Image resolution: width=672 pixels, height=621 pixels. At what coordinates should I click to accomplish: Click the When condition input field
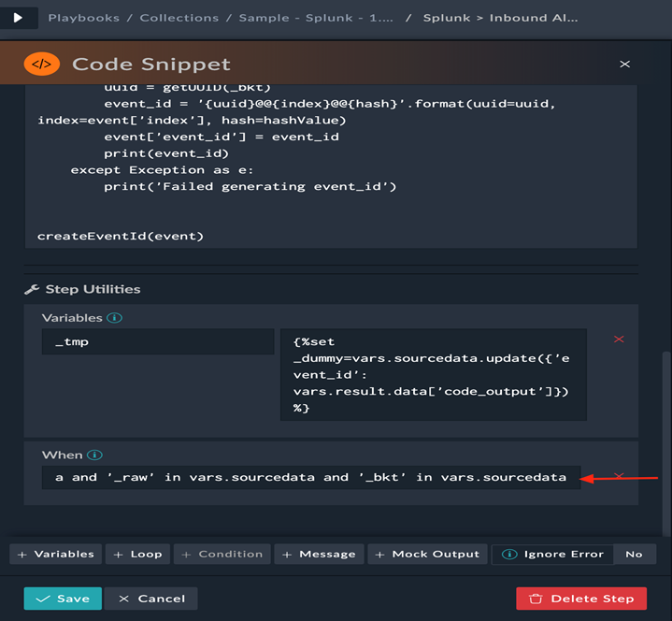[310, 477]
